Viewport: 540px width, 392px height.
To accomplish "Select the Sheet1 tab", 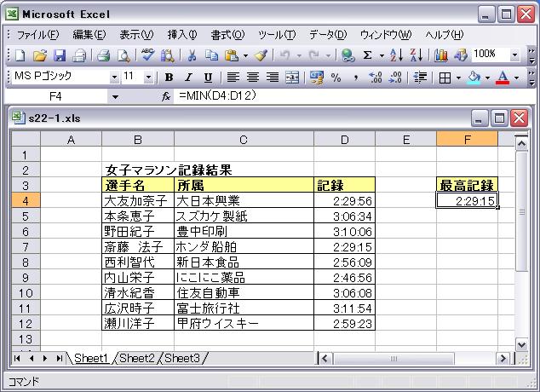I will [91, 358].
